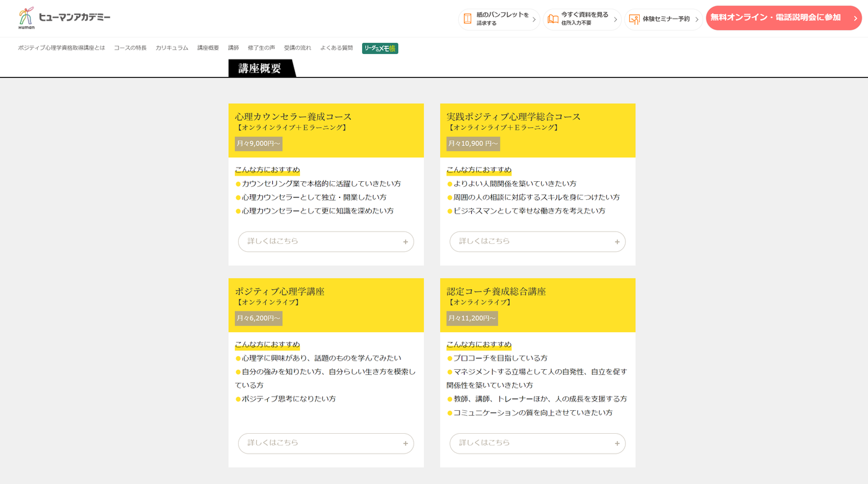The height and width of the screenshot is (484, 868).
Task: Click コミュニケーションの質を向上させていきたい方 line
Action: (x=529, y=413)
